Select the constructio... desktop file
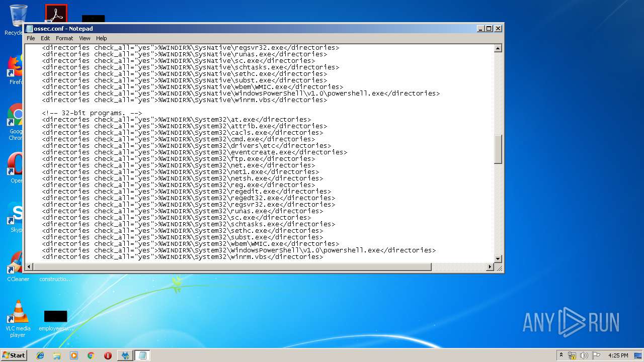This screenshot has width=644, height=362. pyautogui.click(x=55, y=279)
